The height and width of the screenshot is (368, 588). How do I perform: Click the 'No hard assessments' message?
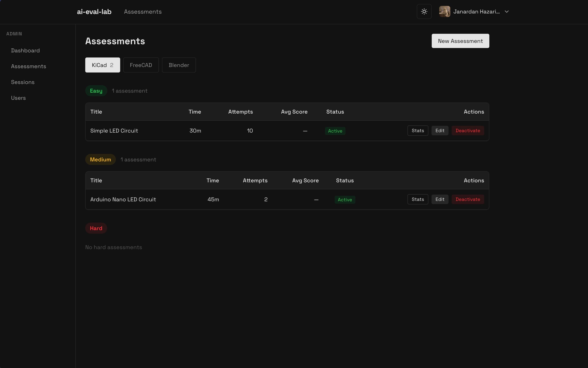tap(113, 247)
